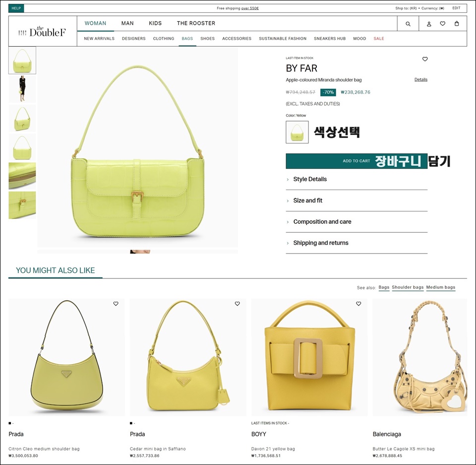Open BAGS menu
Image resolution: width=476 pixels, height=465 pixels.
pyautogui.click(x=187, y=39)
